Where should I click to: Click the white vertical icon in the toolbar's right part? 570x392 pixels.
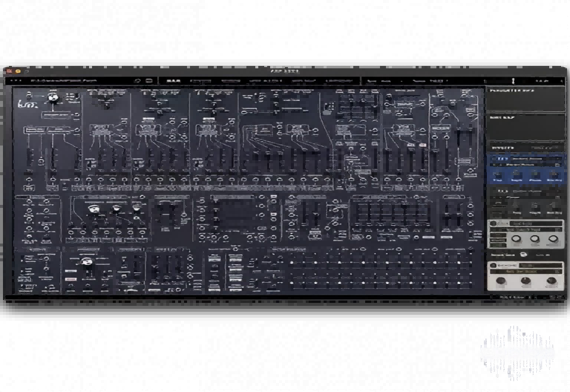(513, 81)
